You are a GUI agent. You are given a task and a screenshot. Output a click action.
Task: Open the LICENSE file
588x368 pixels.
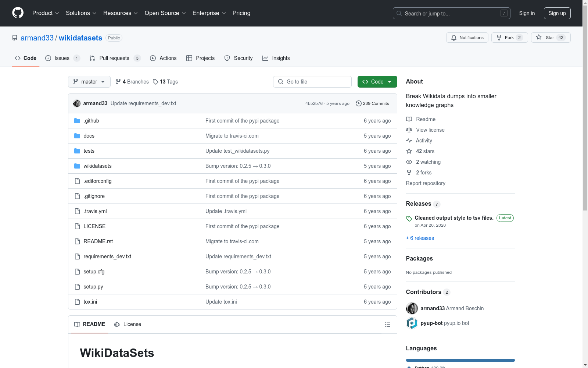pyautogui.click(x=94, y=226)
